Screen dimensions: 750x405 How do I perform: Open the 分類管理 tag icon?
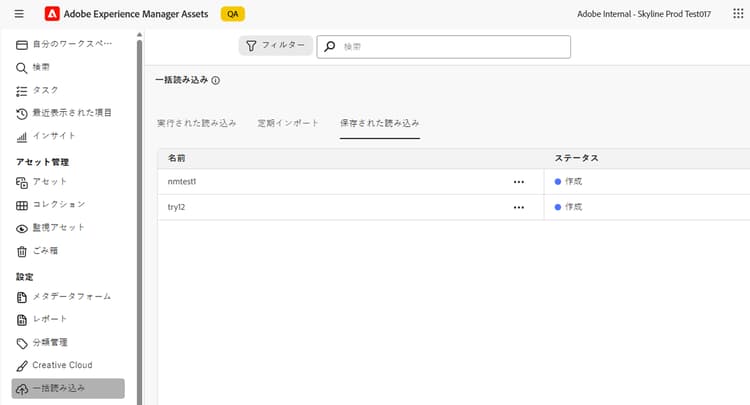click(x=22, y=343)
